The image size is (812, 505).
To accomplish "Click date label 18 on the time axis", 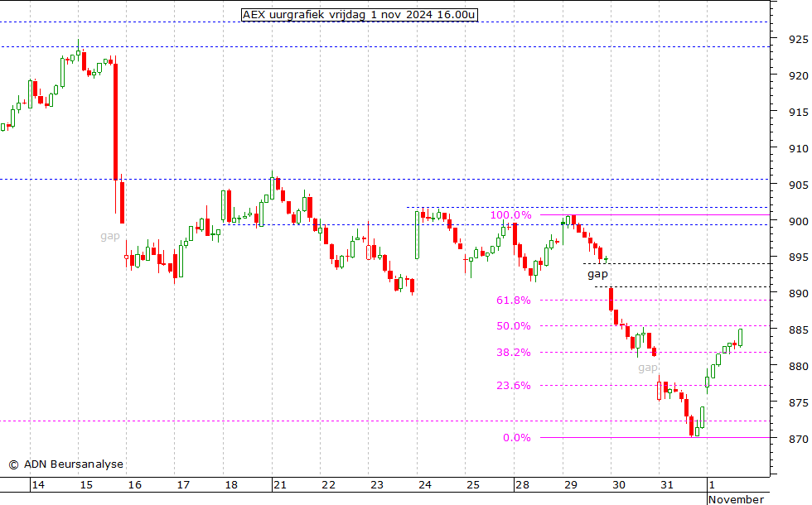I will point(231,485).
